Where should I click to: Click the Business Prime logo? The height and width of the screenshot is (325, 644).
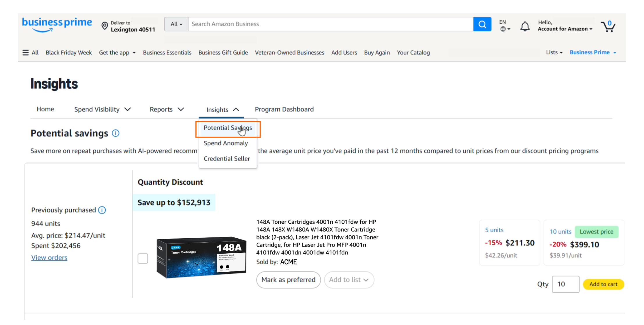tap(57, 25)
